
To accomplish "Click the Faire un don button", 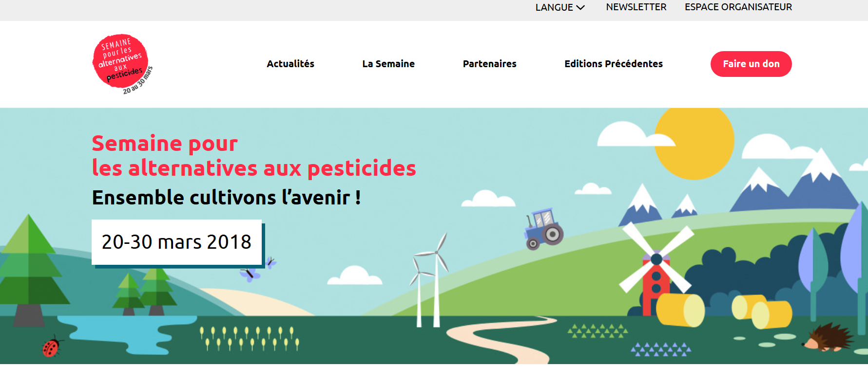I will click(751, 64).
